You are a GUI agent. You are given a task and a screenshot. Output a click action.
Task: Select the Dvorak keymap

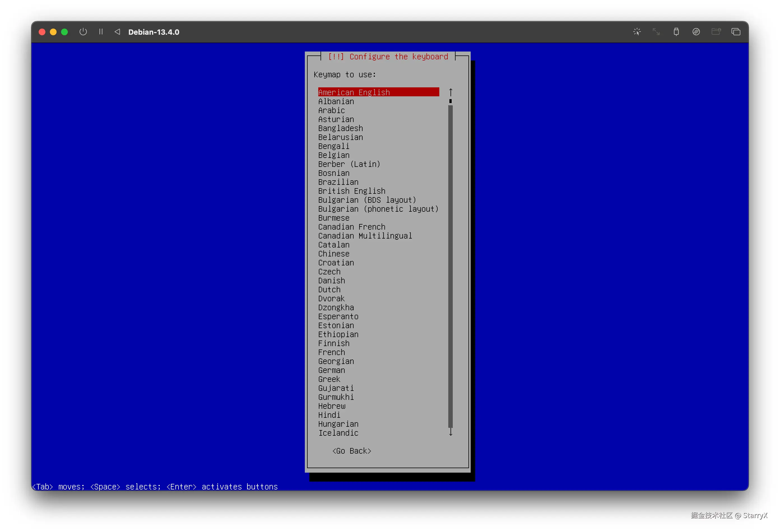coord(331,298)
